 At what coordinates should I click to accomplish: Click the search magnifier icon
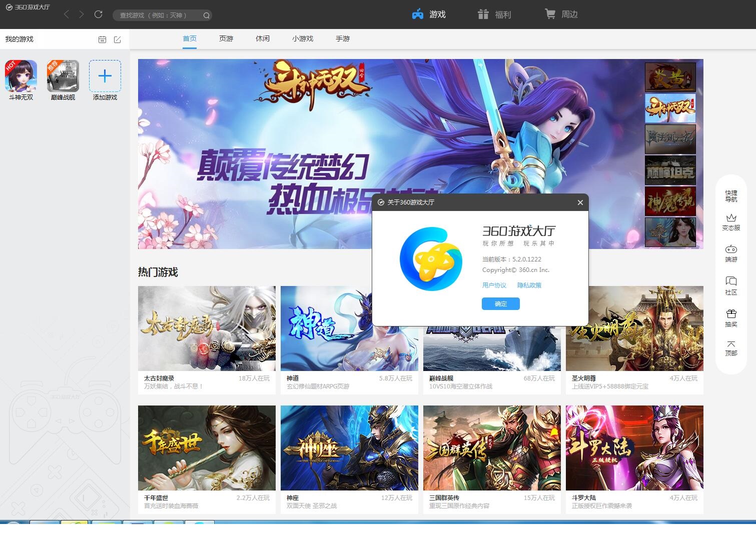tap(206, 15)
